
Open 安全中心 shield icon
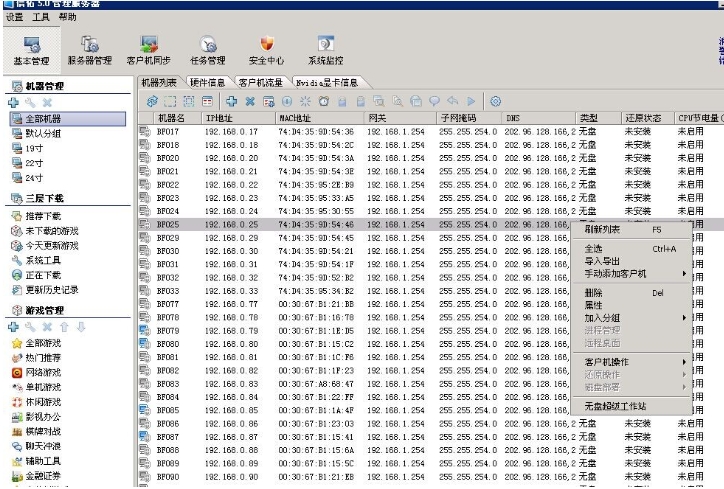pos(267,44)
